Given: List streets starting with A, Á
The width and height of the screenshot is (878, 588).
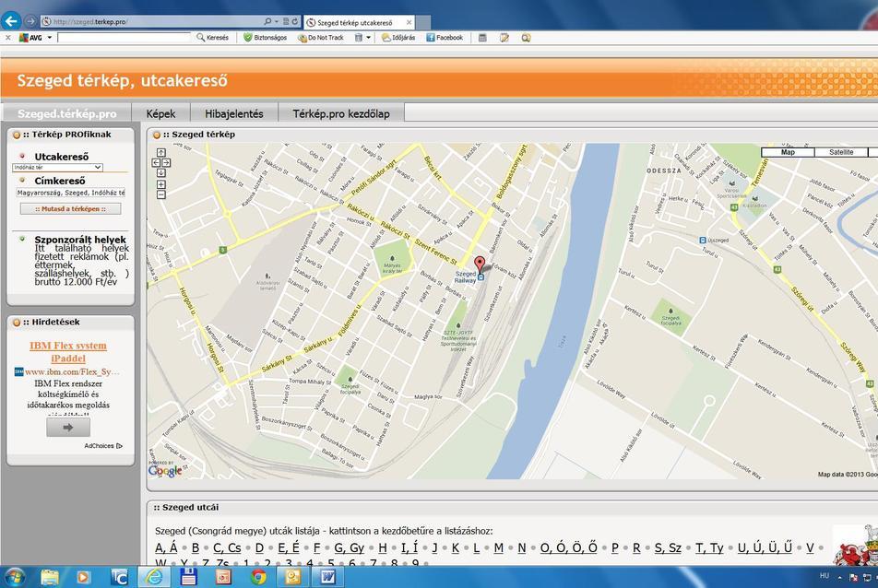Looking at the screenshot, I should click(x=166, y=547).
